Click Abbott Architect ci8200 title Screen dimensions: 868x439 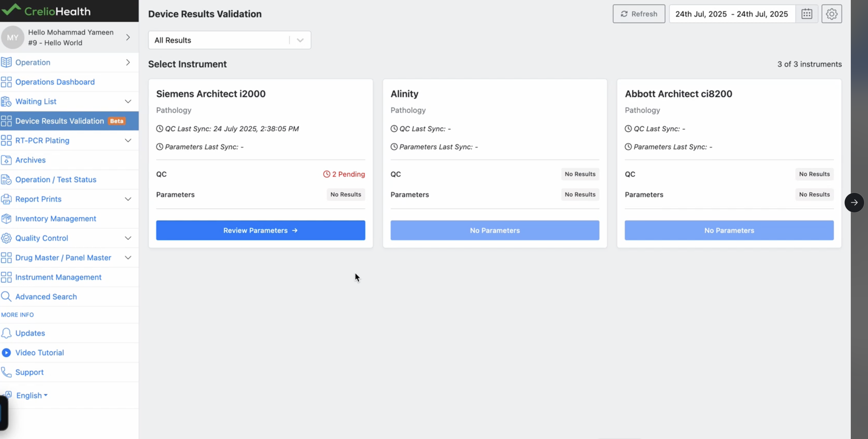click(678, 94)
